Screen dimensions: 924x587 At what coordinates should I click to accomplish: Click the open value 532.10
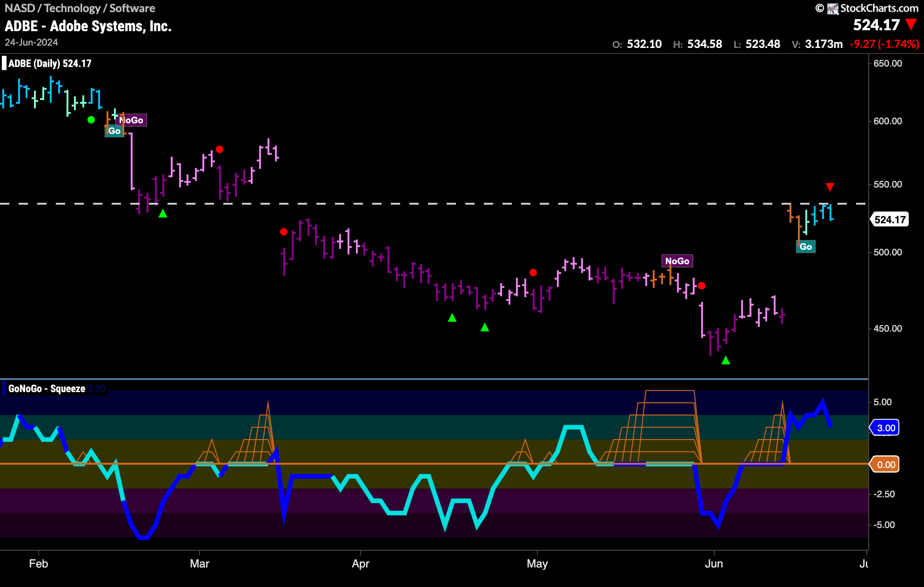coord(644,44)
